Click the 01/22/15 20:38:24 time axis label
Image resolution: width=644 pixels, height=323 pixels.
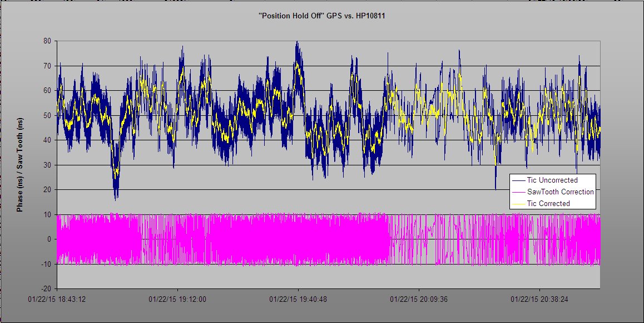(x=539, y=300)
